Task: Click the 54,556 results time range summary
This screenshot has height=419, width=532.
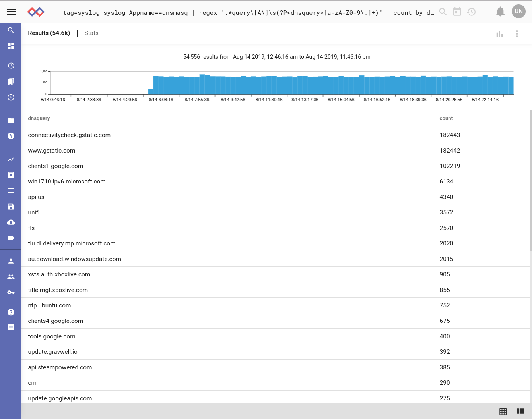Action: pyautogui.click(x=277, y=57)
